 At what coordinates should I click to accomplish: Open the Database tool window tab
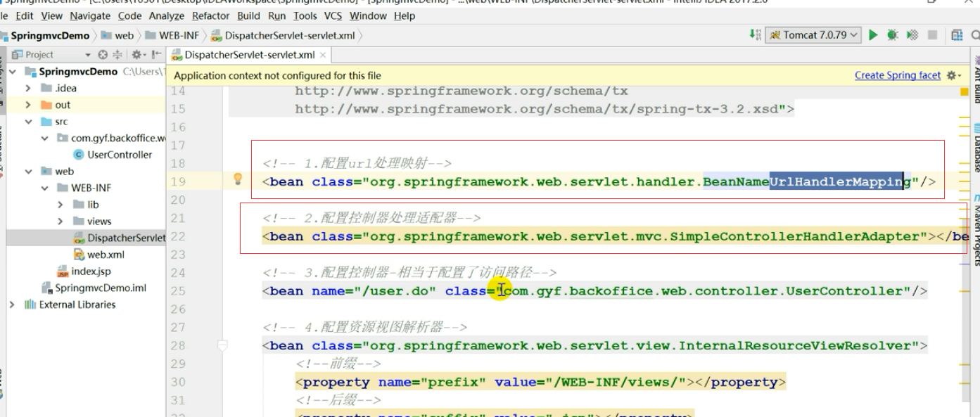point(976,146)
